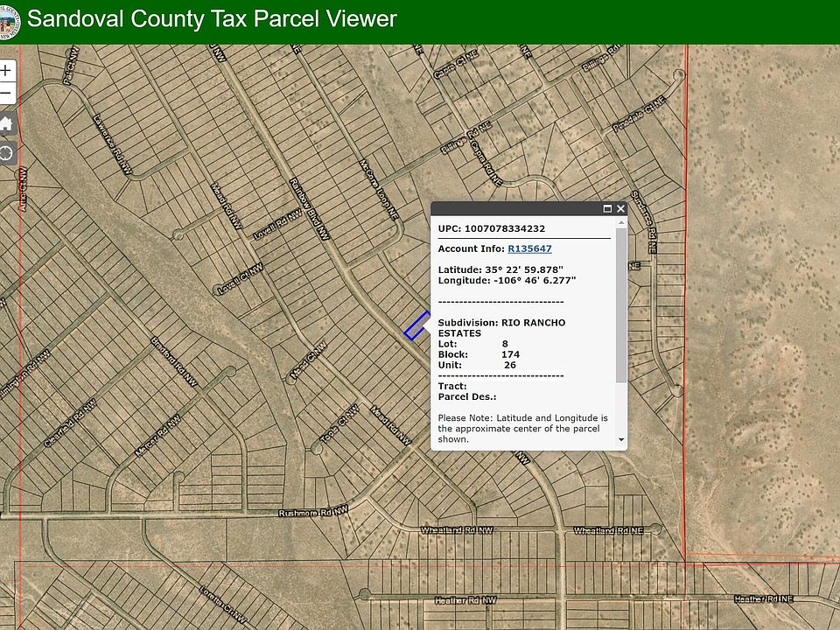Return to the default map extent with Home
The image size is (840, 630).
6,123
